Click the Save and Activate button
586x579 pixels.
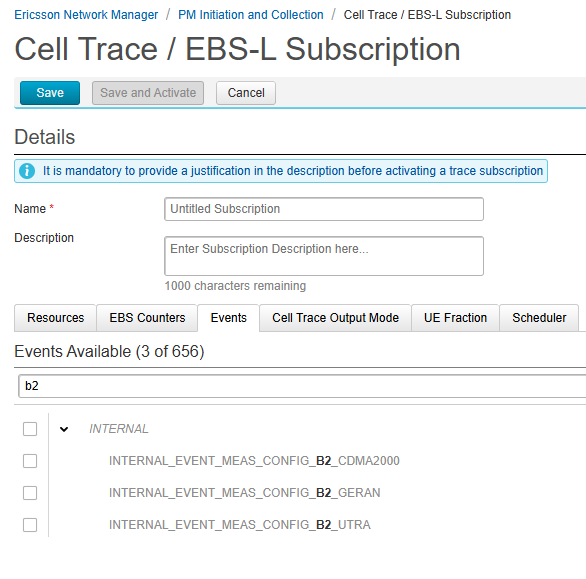point(148,93)
